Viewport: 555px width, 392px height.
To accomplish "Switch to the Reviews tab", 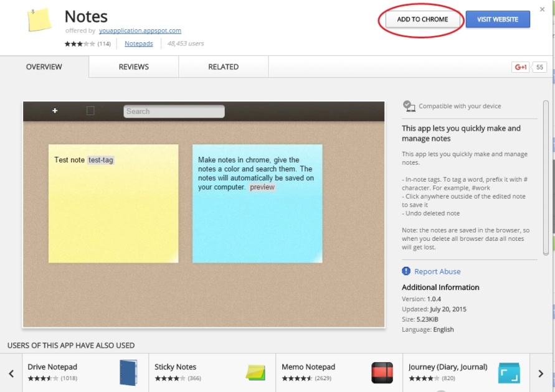I will (134, 67).
